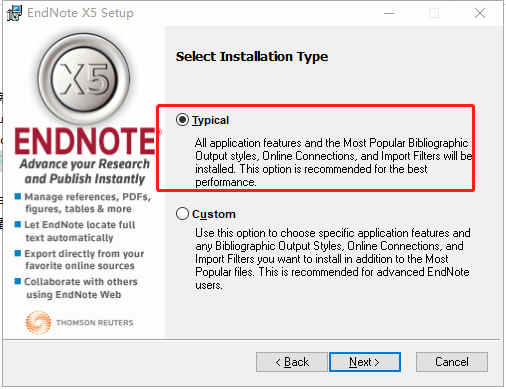Click the THOMSON REUTERS text

tap(95, 323)
